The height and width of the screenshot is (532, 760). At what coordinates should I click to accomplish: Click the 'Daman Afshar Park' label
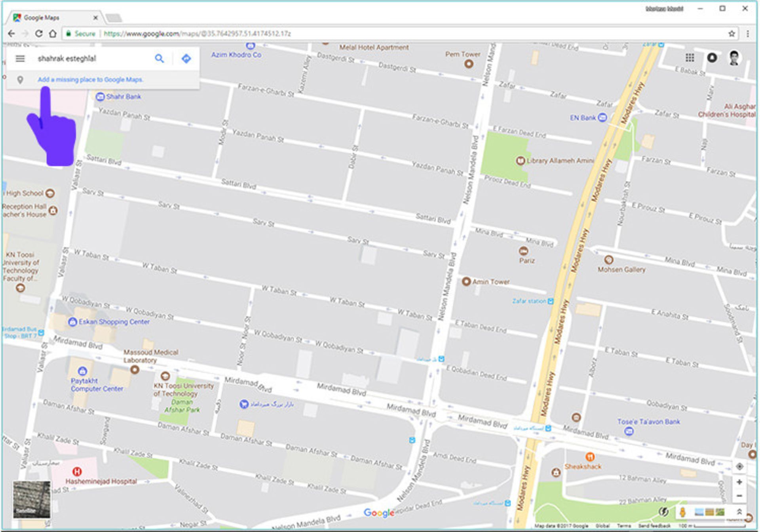click(x=182, y=406)
